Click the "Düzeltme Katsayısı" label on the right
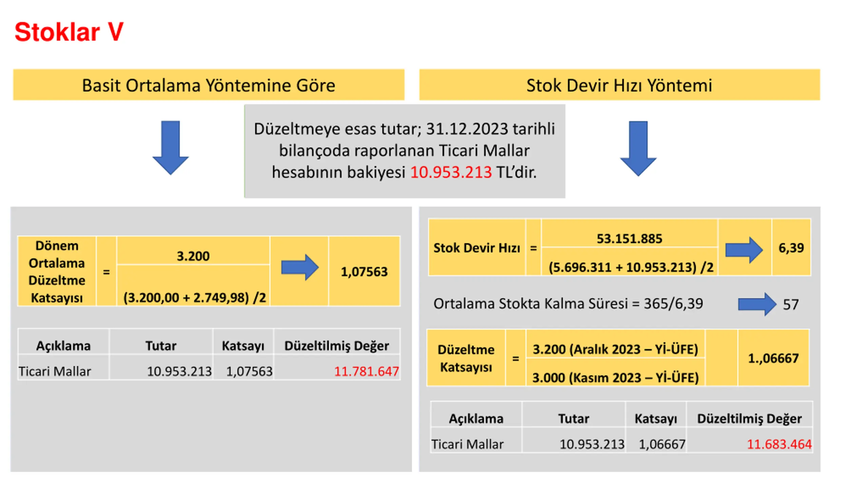Screen dimensions: 868x488 tap(466, 358)
